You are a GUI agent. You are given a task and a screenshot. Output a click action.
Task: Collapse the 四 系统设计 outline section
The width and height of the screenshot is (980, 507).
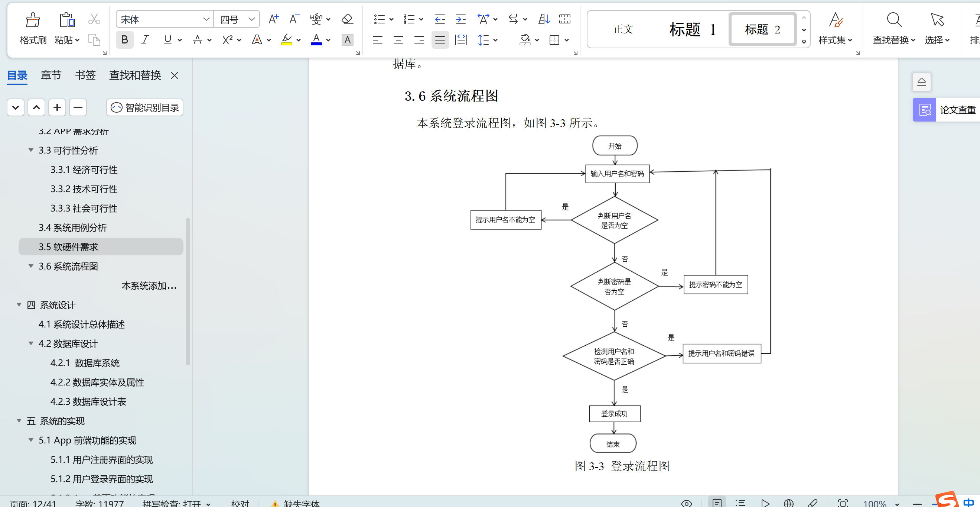tap(19, 305)
